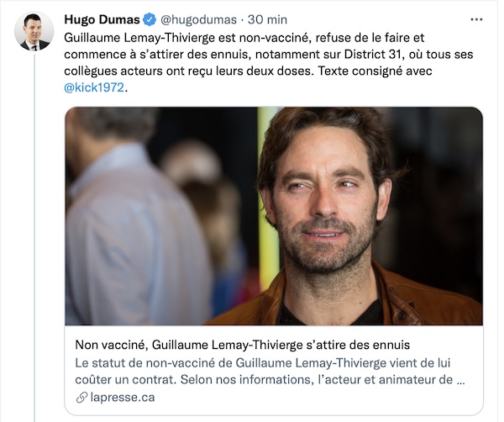The image size is (504, 422).
Task: Click the chain link icon before lapresse.ca
Action: click(81, 398)
